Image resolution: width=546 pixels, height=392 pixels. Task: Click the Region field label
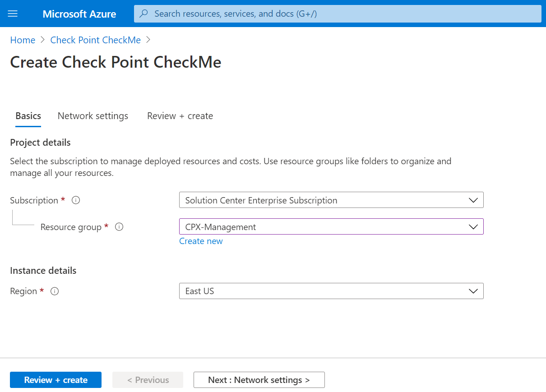coord(23,291)
